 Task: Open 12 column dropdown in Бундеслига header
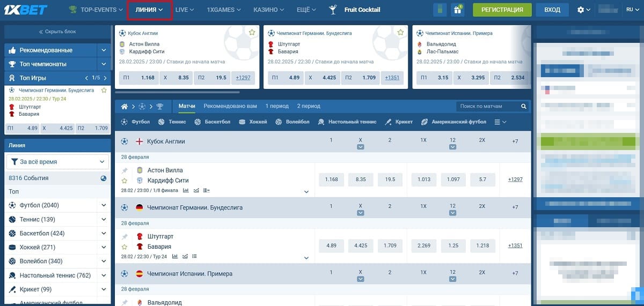point(453,213)
